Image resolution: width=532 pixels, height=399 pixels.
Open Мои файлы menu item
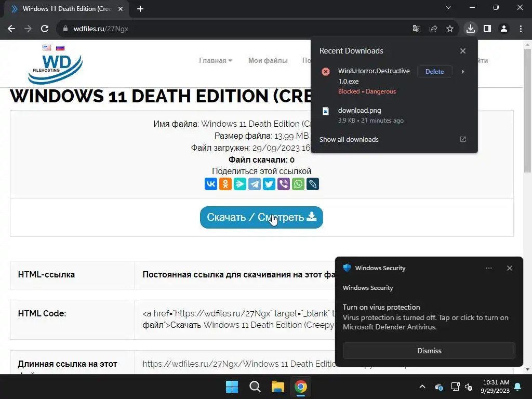(x=268, y=60)
